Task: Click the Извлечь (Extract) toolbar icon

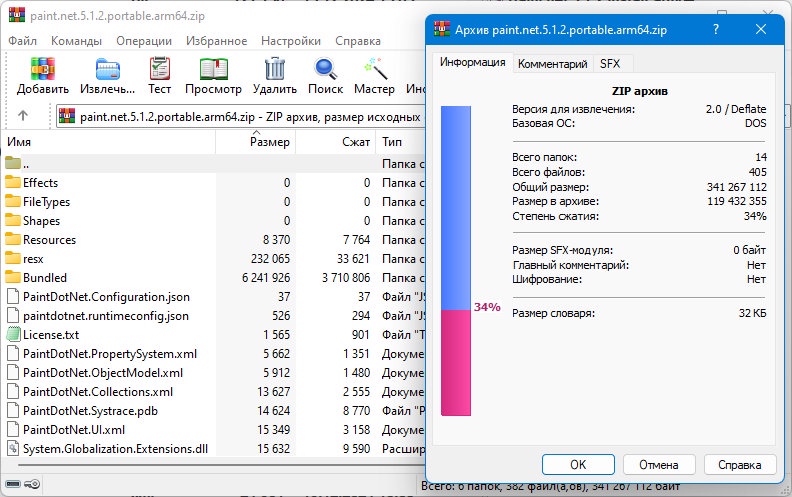Action: (108, 69)
